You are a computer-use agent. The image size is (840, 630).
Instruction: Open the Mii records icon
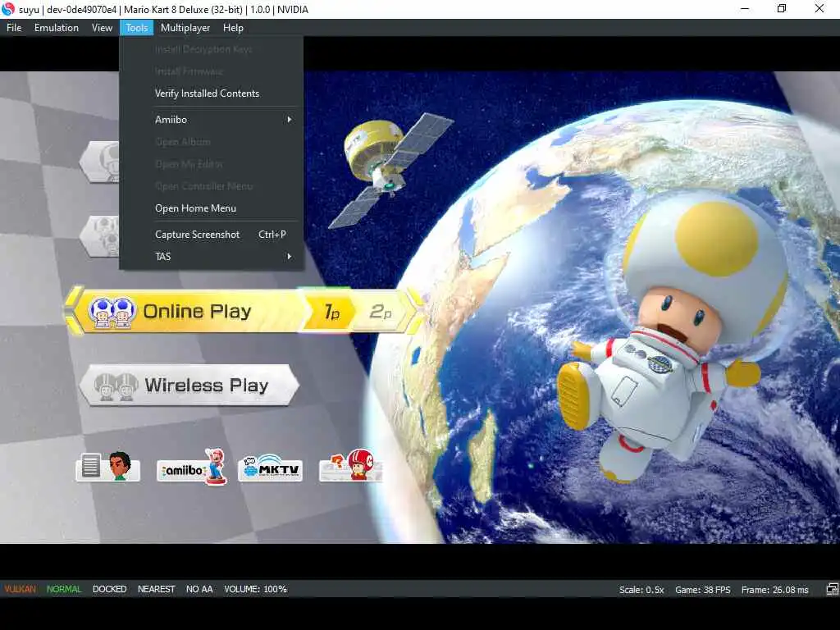(107, 466)
